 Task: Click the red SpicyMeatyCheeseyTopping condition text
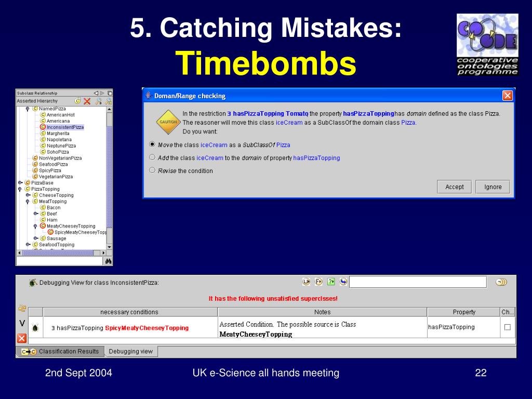point(147,328)
